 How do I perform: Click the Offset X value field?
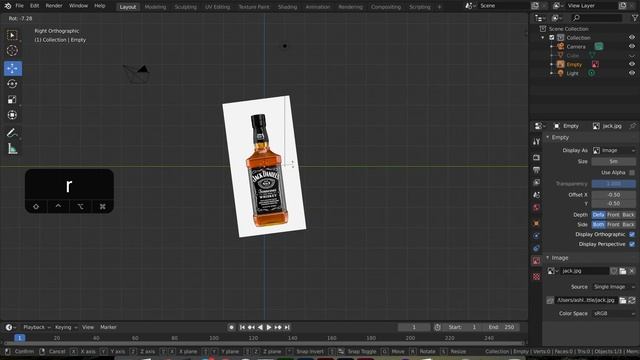[613, 195]
